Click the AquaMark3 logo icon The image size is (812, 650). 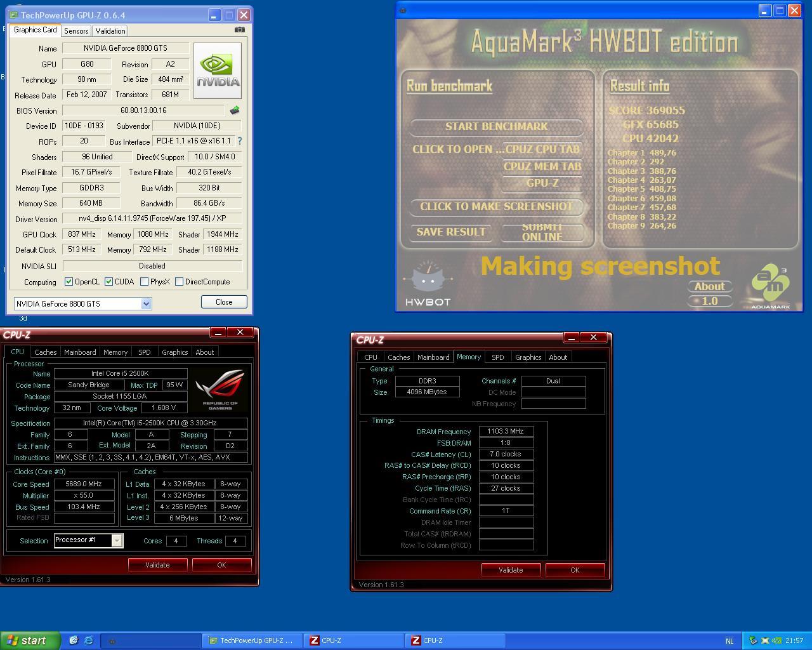point(770,288)
